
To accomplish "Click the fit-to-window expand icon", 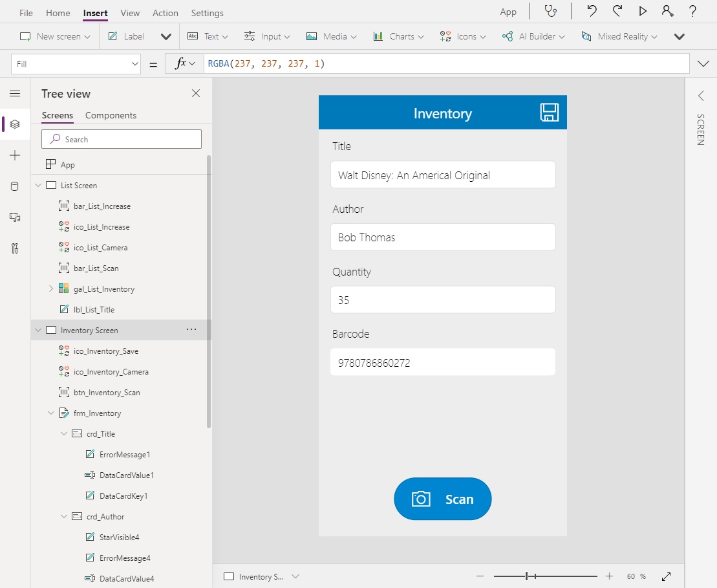I will [666, 576].
